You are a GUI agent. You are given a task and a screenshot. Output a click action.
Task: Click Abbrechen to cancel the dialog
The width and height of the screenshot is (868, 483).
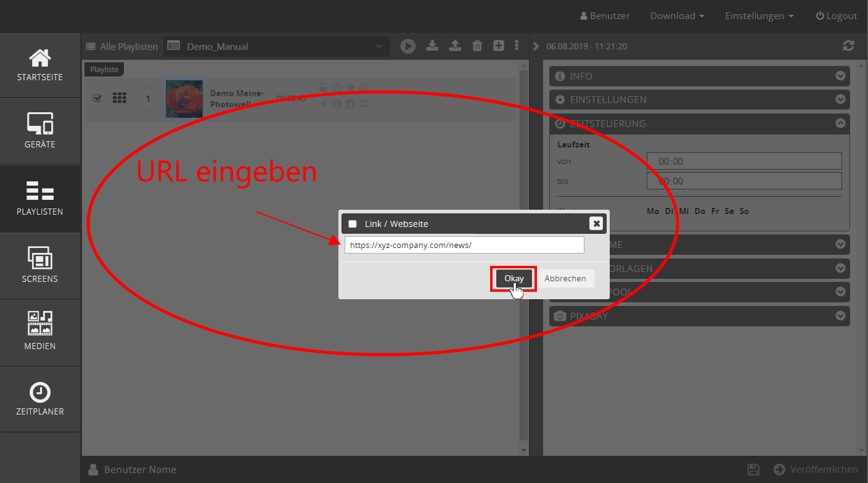click(x=565, y=279)
